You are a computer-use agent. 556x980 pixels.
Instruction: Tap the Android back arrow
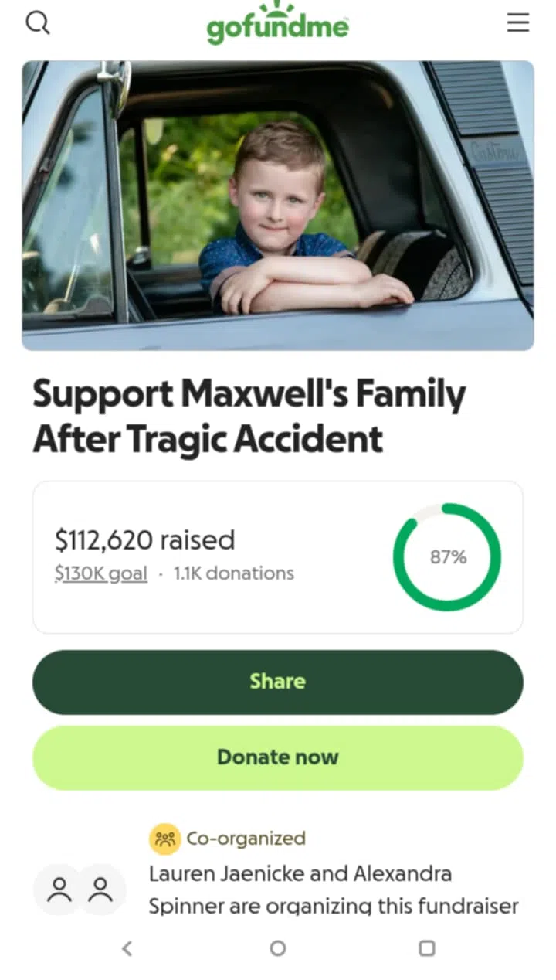[x=127, y=948]
